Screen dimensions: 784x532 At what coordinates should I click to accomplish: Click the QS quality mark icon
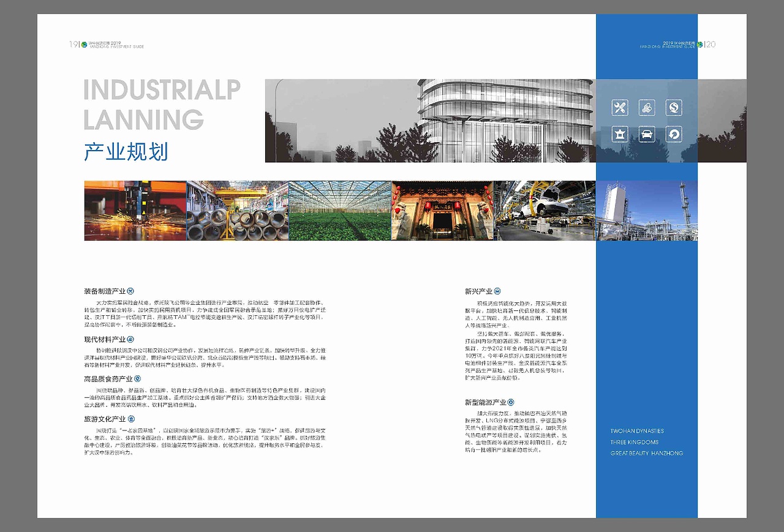674,108
